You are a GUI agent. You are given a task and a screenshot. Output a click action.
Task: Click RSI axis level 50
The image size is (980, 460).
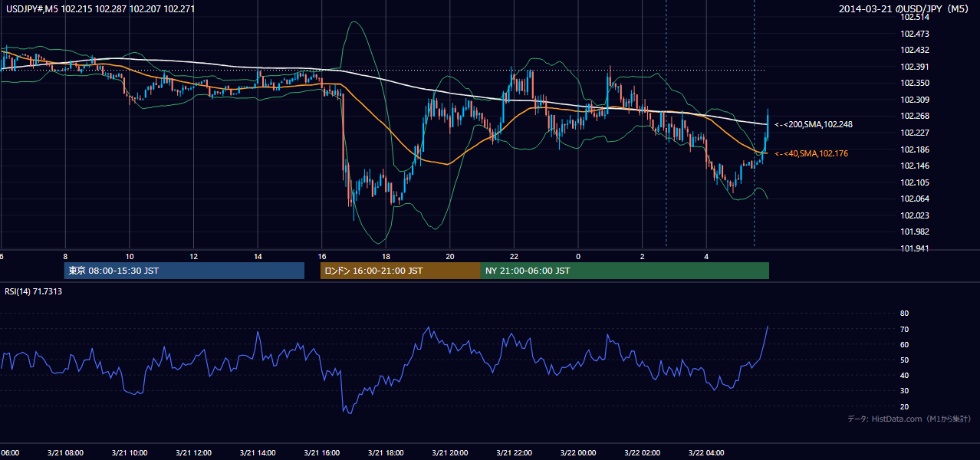[x=904, y=360]
